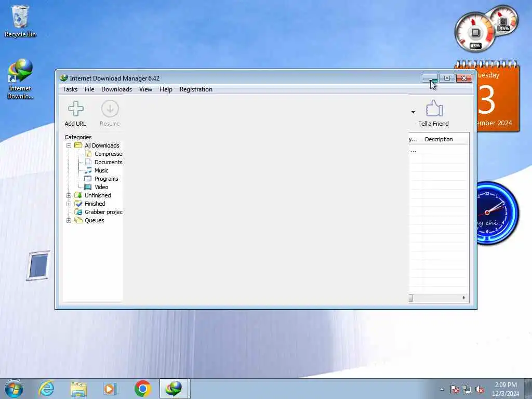
Task: Open the Recycle Bin desktop icon
Action: coord(20,21)
